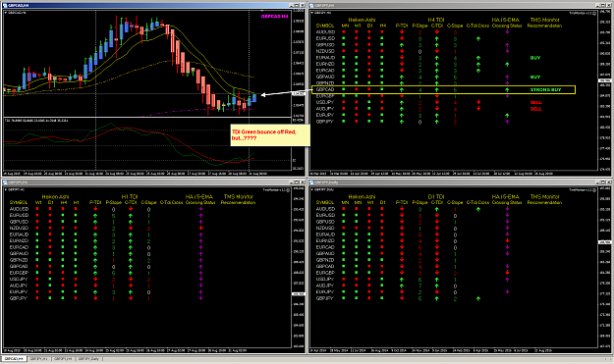Open GBPJPY,Daily window title bar icon menu
Image resolution: width=614 pixels, height=364 pixels.
click(311, 182)
